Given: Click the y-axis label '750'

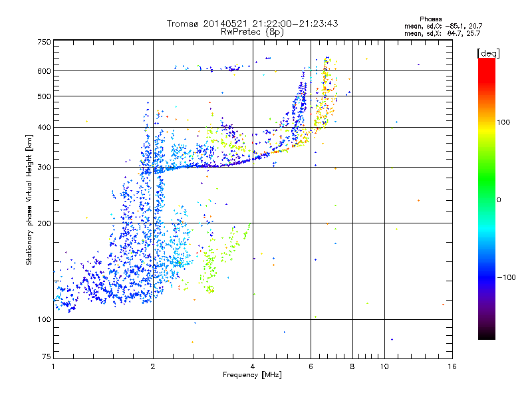Looking at the screenshot, I should [x=44, y=42].
